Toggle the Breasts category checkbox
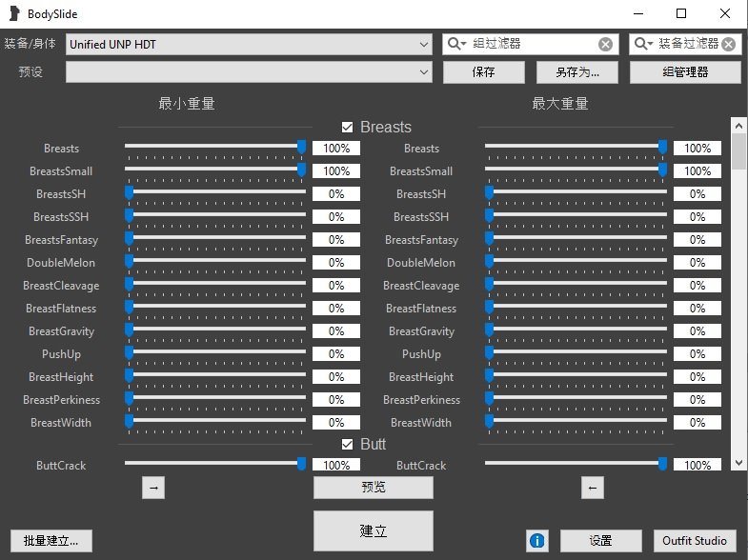748x560 pixels. (347, 128)
